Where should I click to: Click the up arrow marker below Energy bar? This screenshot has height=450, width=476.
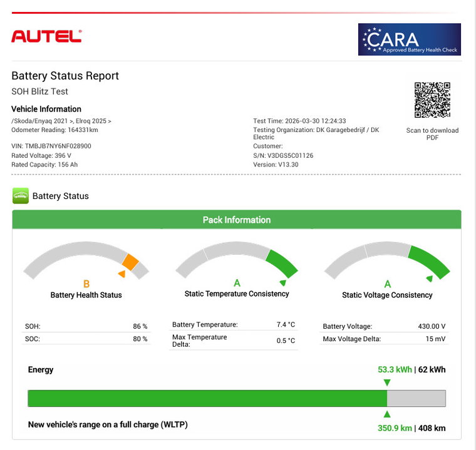pos(387,414)
